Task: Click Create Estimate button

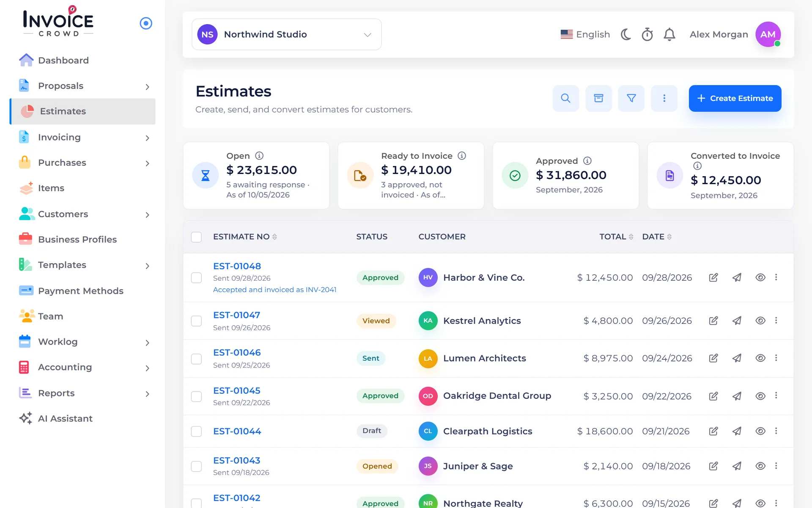Action: pos(735,98)
